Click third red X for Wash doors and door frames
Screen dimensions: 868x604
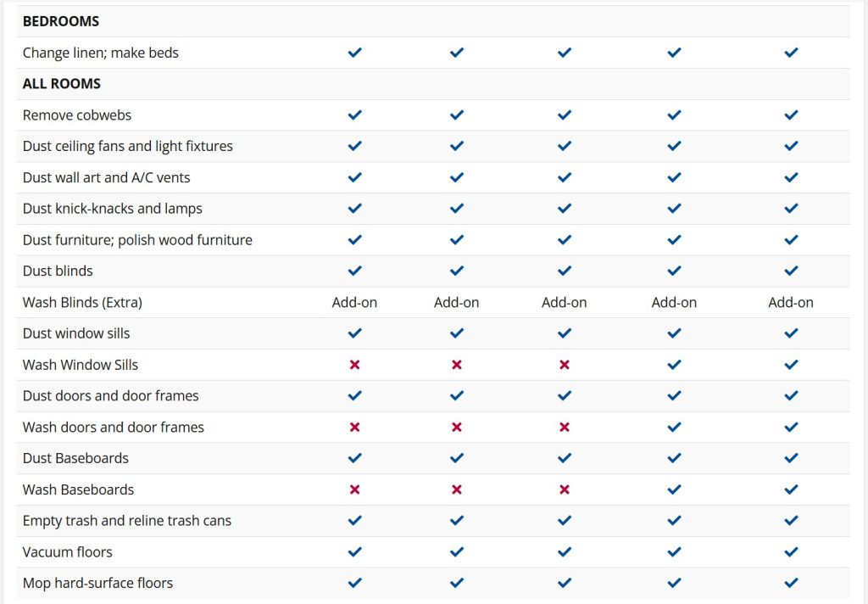coord(565,428)
